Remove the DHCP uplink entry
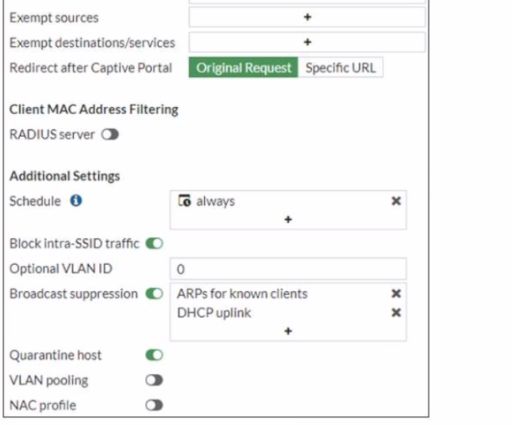This screenshot has width=512, height=425. (396, 313)
